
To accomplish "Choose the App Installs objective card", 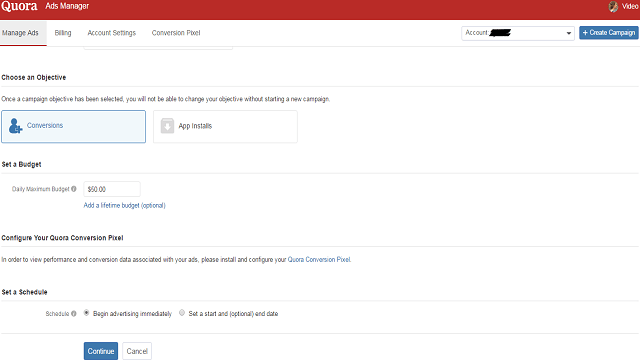I will pos(225,127).
